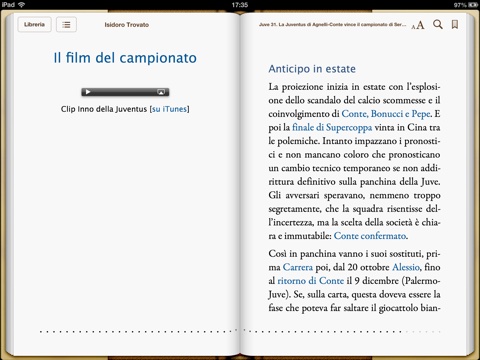Tap the AirPlay icon on audio player

pos(161,92)
